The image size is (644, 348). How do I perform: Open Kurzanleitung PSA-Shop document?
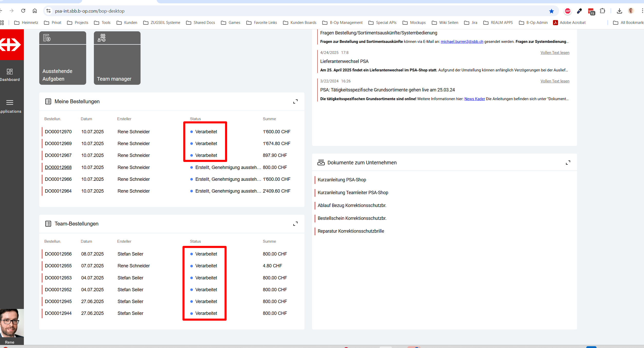[x=342, y=180]
